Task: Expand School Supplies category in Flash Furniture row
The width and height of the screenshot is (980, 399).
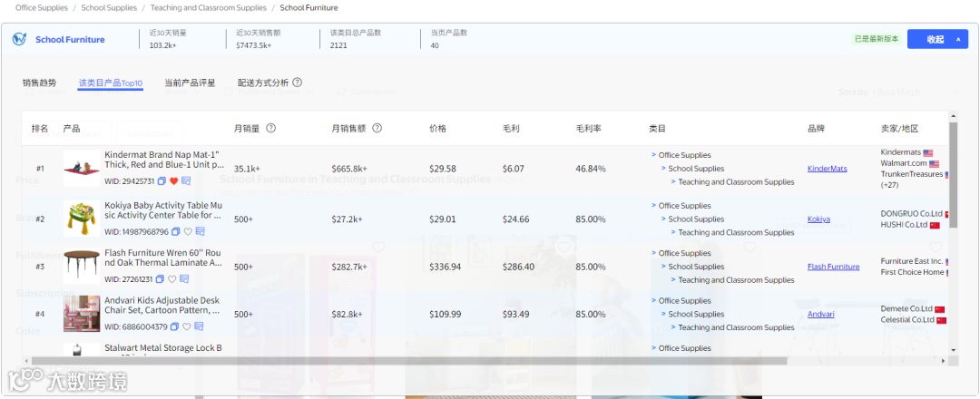Action: (x=663, y=267)
